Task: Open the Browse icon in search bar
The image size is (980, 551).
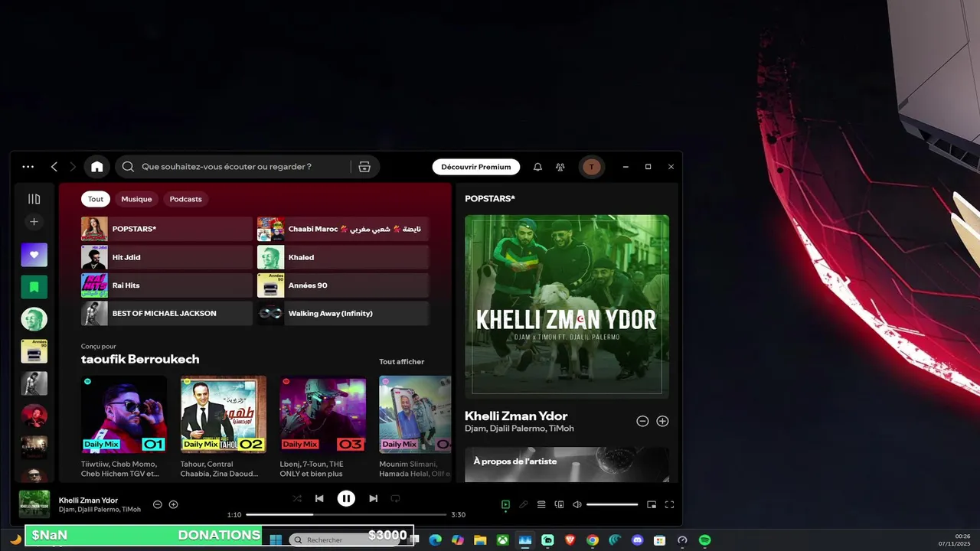Action: point(364,167)
